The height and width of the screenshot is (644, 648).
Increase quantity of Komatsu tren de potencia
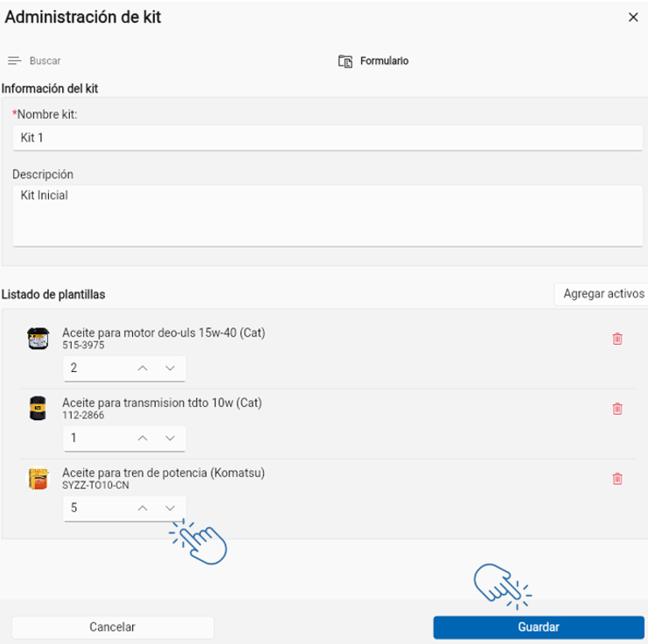[x=143, y=507]
